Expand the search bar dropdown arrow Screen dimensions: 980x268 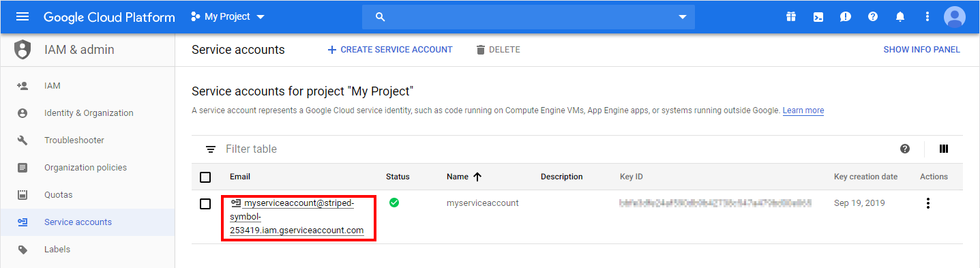[682, 17]
